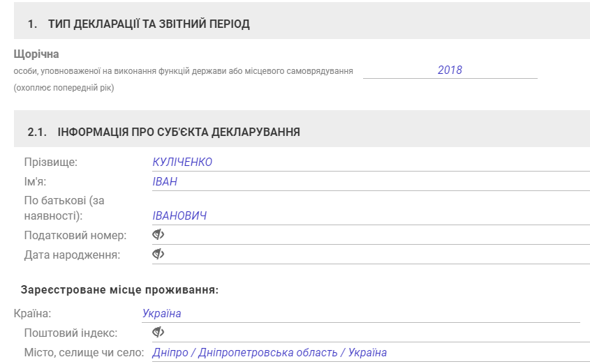
Task: Click patronymic value ІВАНОВИЧ
Action: pyautogui.click(x=179, y=215)
